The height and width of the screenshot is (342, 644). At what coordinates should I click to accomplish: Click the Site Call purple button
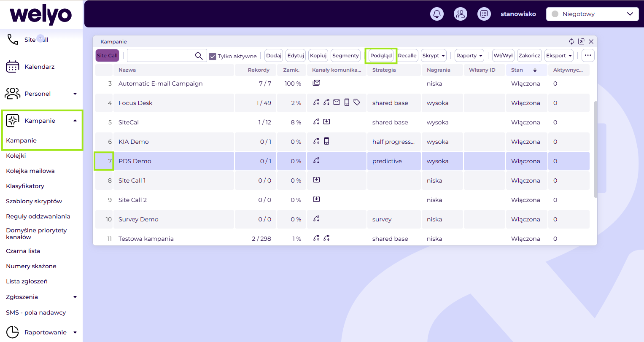tap(108, 56)
